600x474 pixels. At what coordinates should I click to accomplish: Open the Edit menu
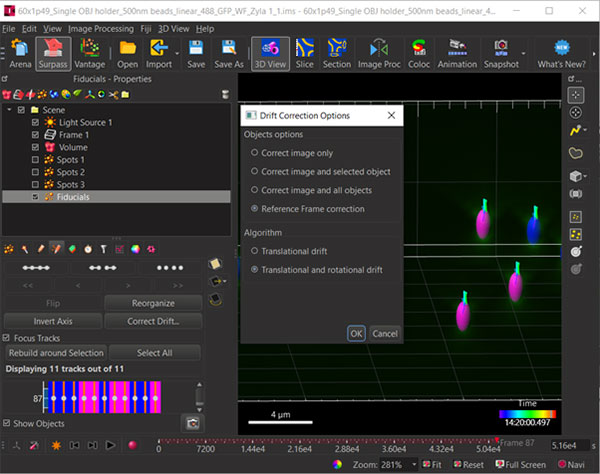(29, 29)
